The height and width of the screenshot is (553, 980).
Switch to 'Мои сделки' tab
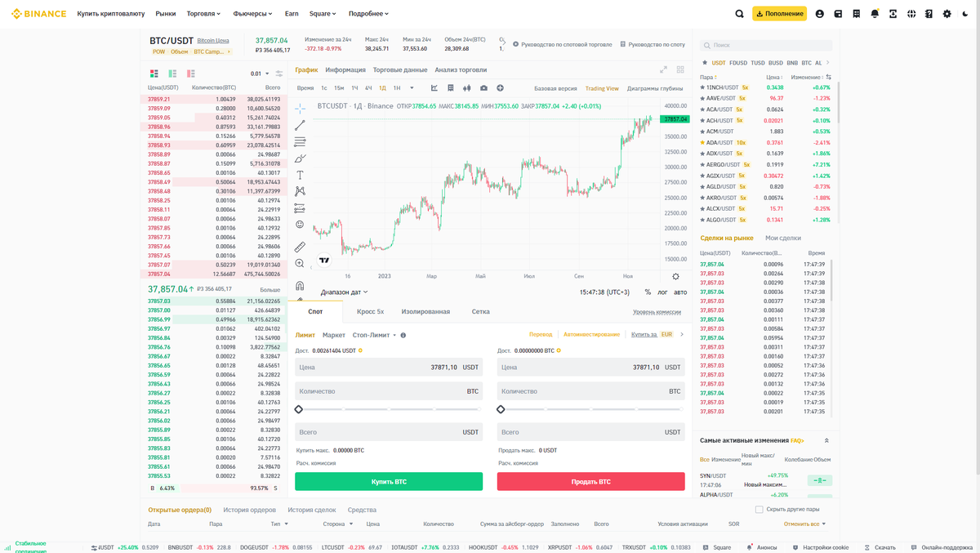(783, 239)
